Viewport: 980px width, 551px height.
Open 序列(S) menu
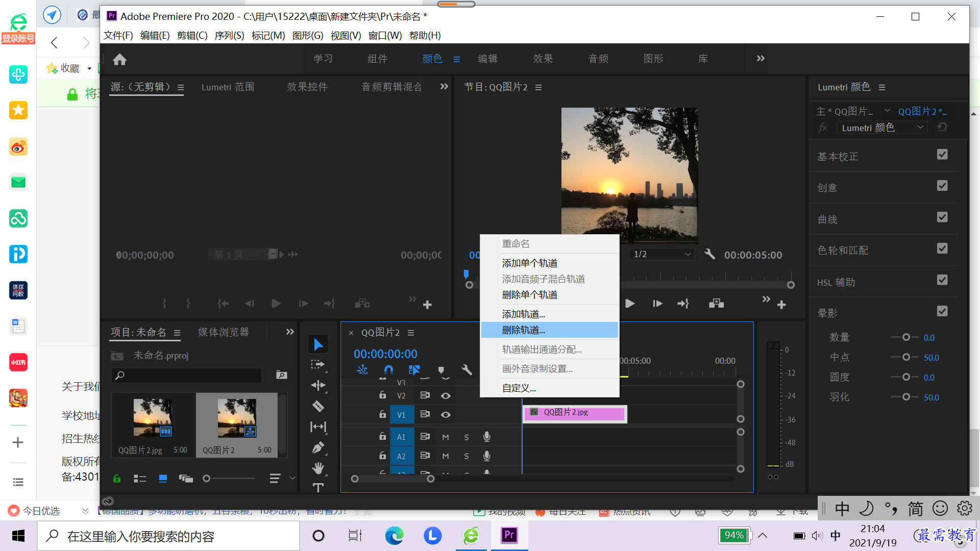pyautogui.click(x=229, y=35)
